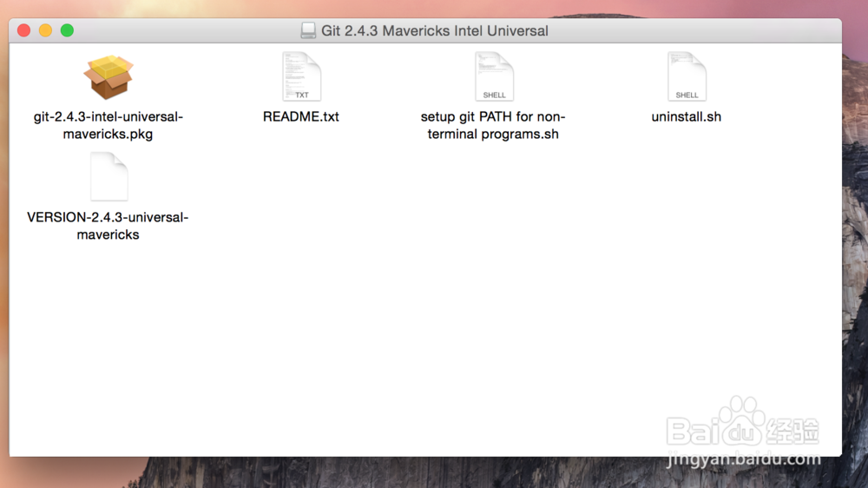The image size is (868, 488).
Task: Click the disk proxy icon in title bar
Action: point(308,30)
